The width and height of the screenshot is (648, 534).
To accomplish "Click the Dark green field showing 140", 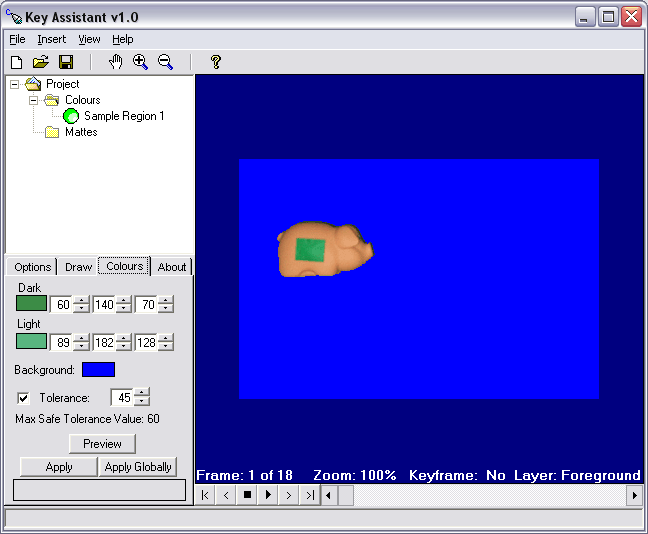I will tap(104, 305).
